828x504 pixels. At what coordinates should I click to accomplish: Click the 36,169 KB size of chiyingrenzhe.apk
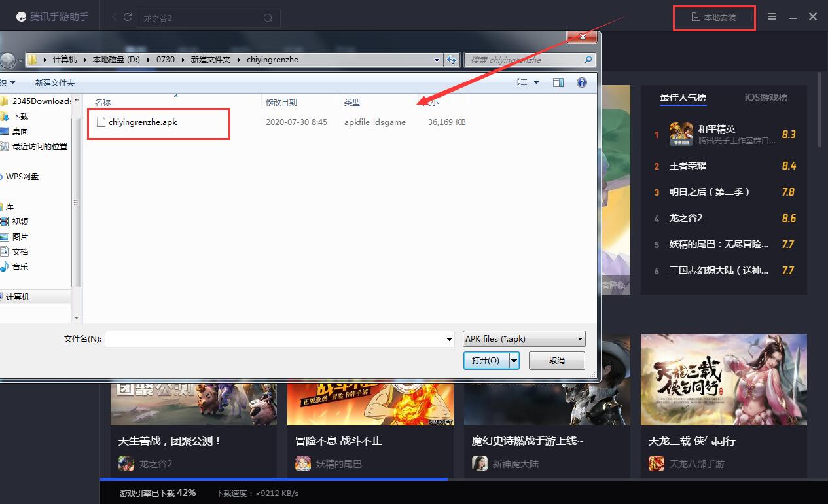coord(446,122)
